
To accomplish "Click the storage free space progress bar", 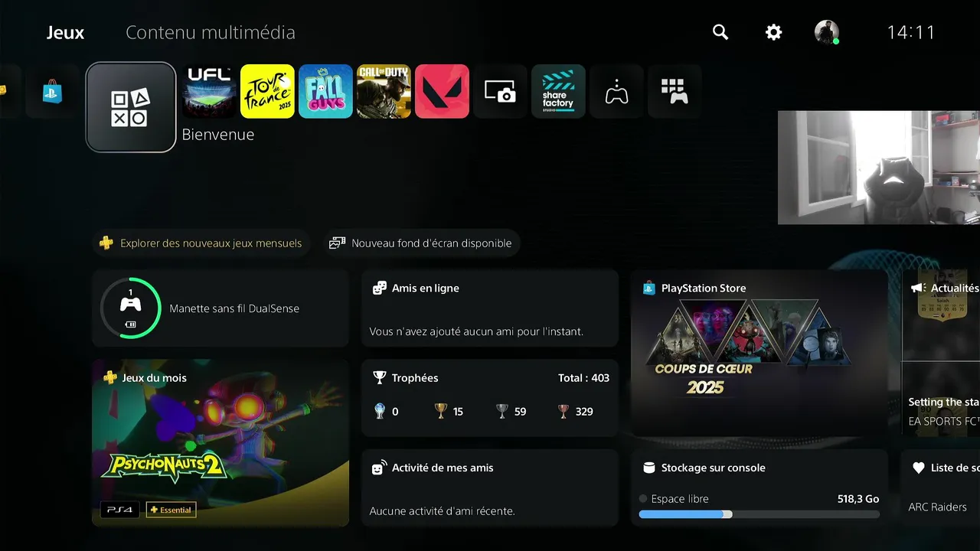I will point(759,514).
